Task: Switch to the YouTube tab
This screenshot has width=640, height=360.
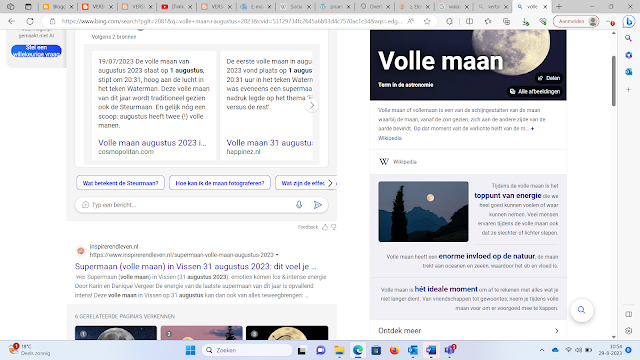Action: 176,7
